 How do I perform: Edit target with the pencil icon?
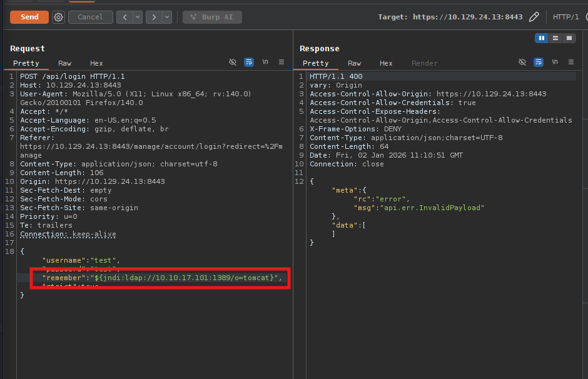pyautogui.click(x=534, y=17)
